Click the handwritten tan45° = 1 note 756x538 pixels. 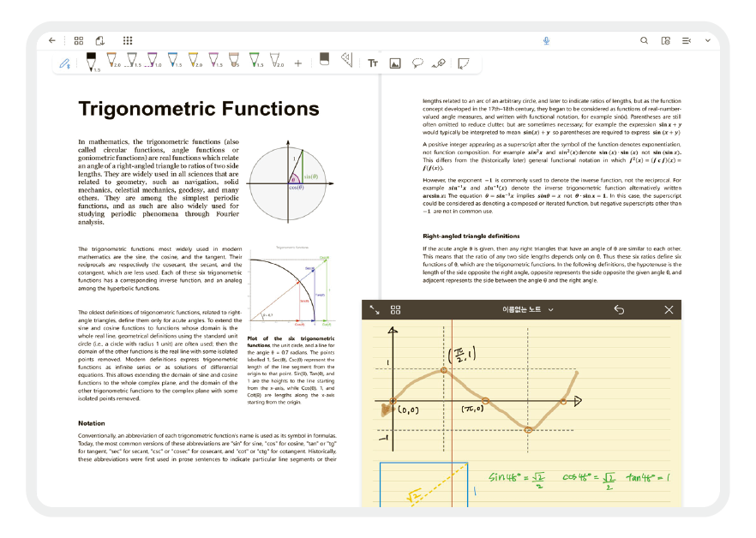(x=649, y=478)
